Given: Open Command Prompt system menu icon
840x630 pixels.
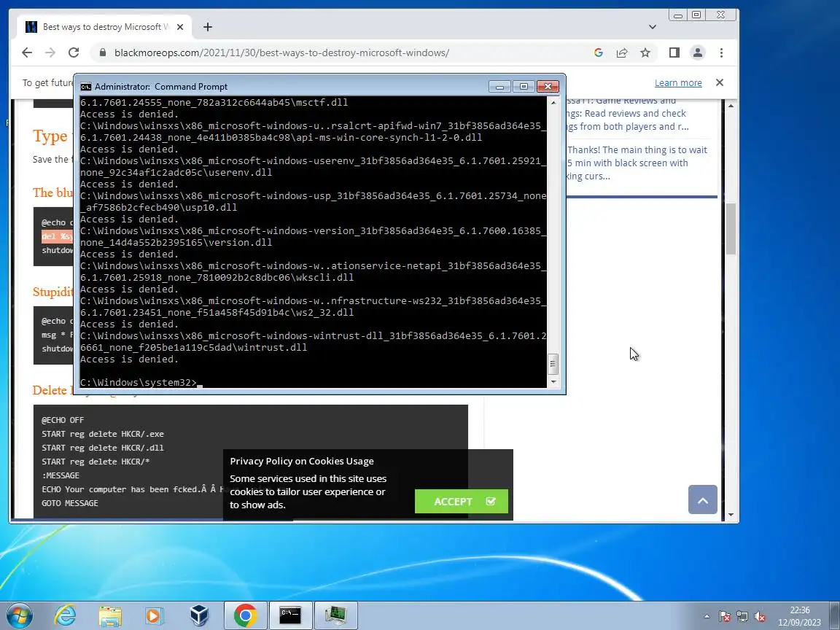Looking at the screenshot, I should tap(86, 87).
